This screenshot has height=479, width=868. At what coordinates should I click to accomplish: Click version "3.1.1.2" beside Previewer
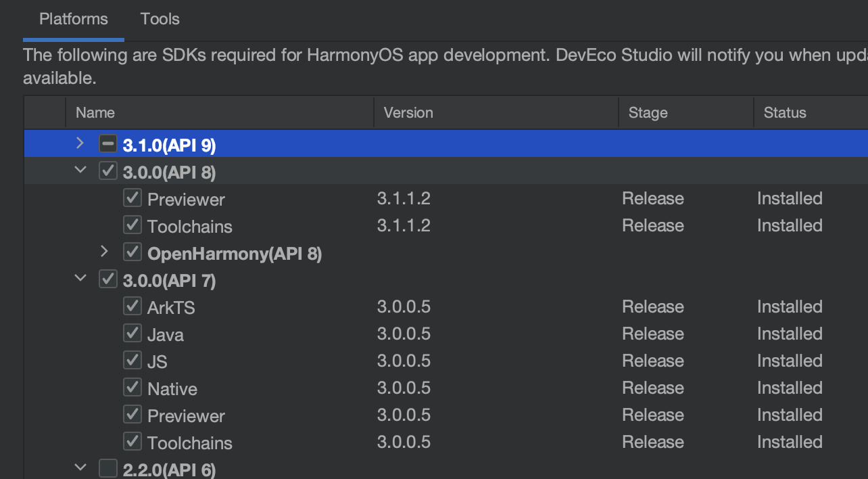click(x=404, y=198)
